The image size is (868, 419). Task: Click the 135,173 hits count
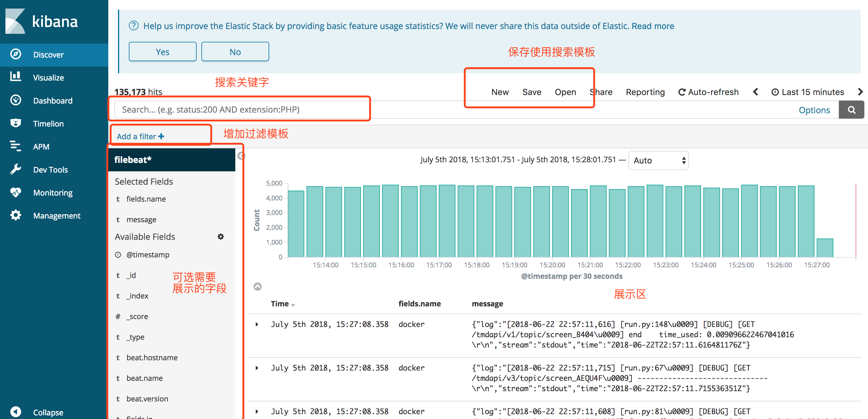[x=138, y=92]
